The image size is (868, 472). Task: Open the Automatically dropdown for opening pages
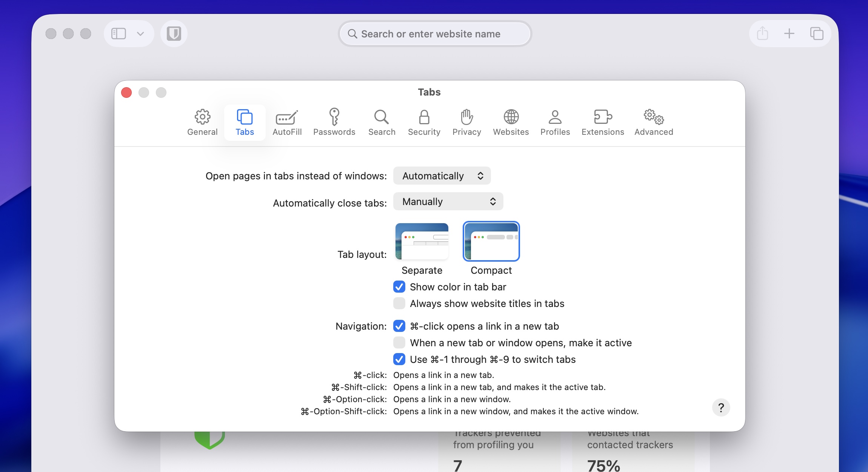442,176
